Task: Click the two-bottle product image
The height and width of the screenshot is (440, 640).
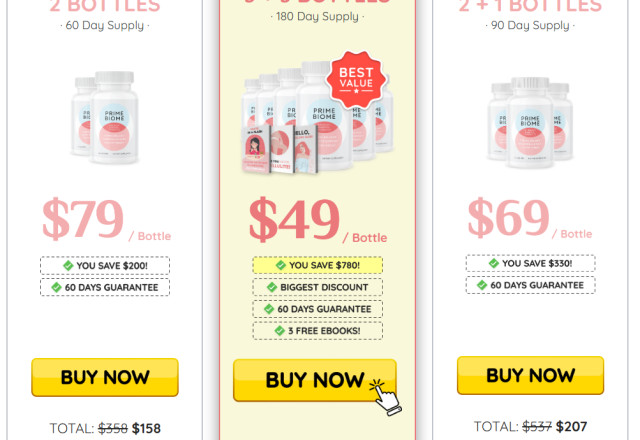Action: click(105, 118)
